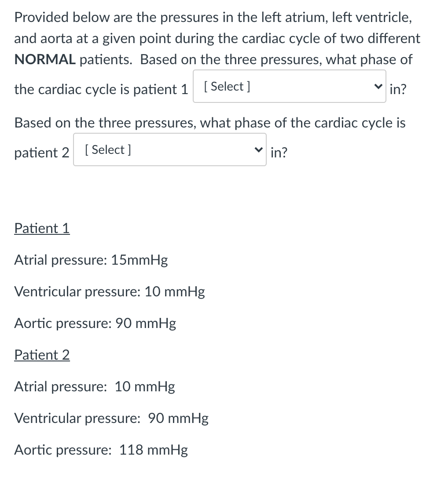Click the Aortic pressure 118 mmHg text

pos(101,450)
